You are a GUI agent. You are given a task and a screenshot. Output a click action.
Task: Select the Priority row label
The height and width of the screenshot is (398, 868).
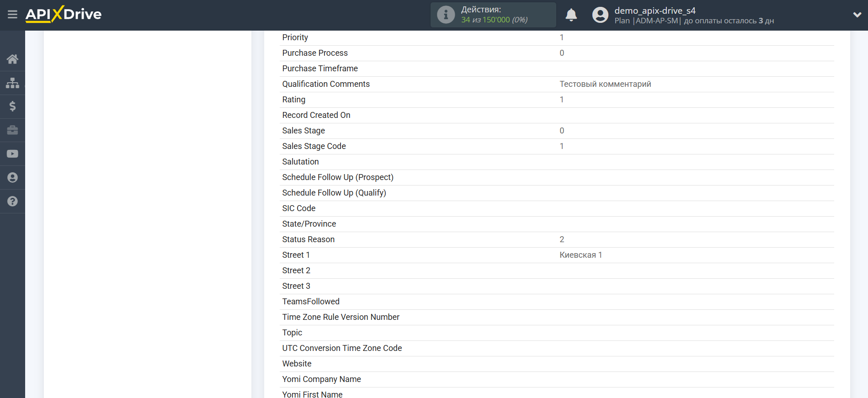tap(295, 37)
